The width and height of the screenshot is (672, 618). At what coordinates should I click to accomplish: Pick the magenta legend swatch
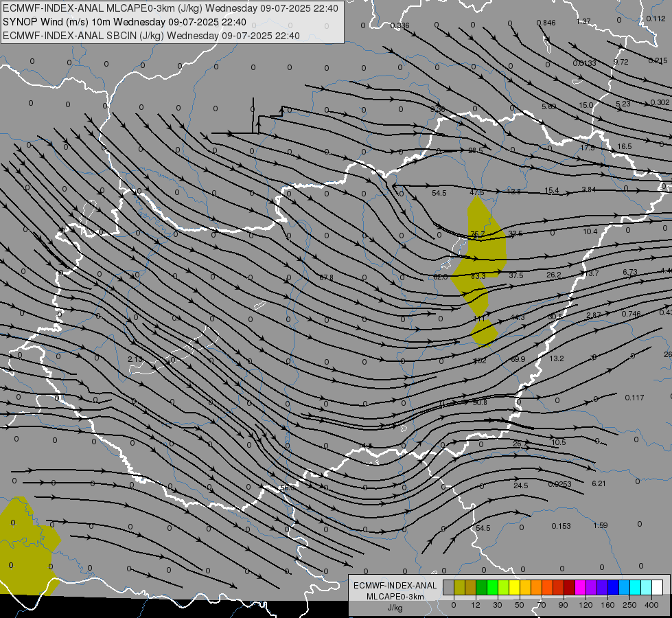[x=580, y=587]
